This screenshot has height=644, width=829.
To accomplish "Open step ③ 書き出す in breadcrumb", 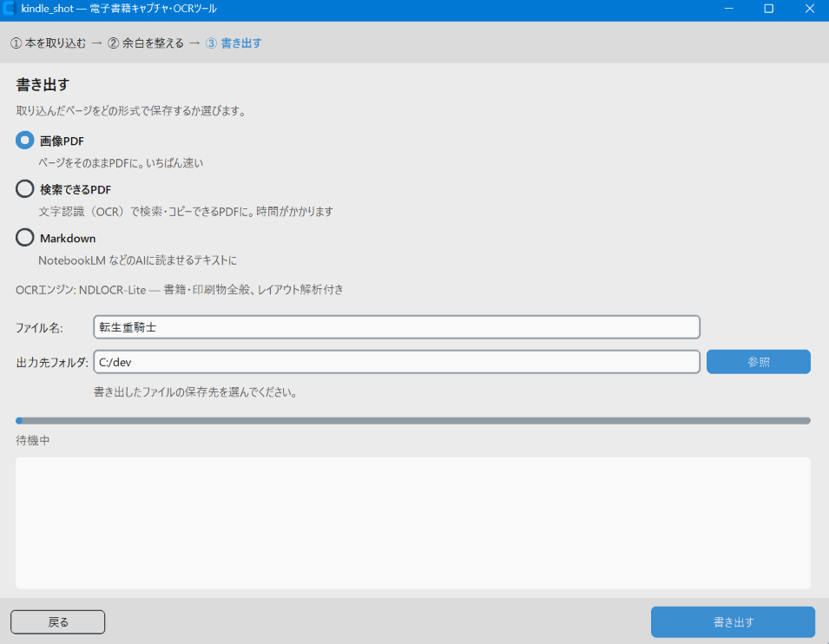I will pos(234,43).
